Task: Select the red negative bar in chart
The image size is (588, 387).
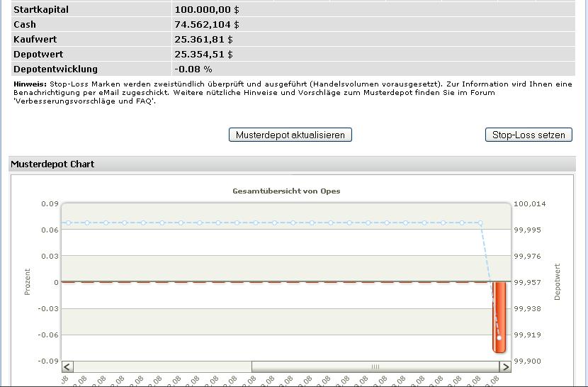Action: click(499, 317)
